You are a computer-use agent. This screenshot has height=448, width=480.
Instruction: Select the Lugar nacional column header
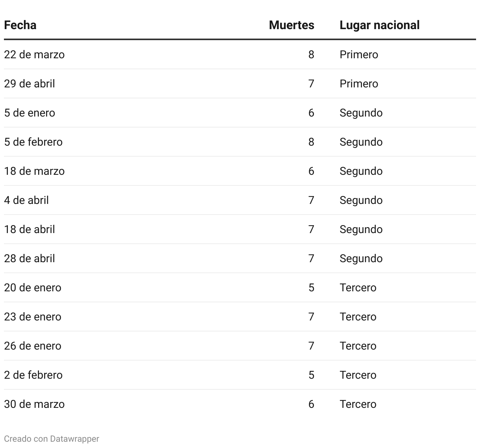tap(379, 25)
